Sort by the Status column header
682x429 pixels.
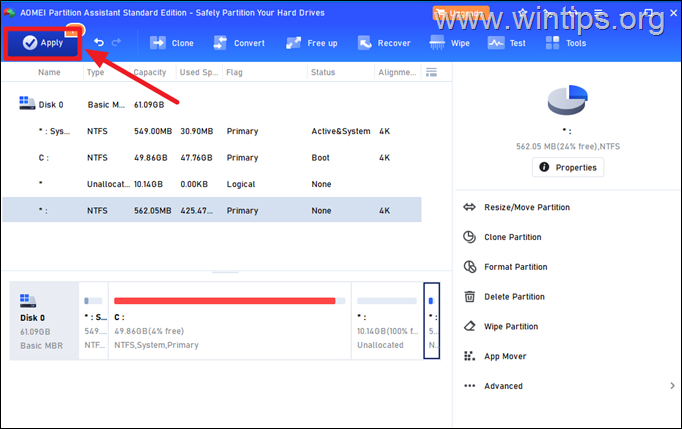(x=323, y=72)
